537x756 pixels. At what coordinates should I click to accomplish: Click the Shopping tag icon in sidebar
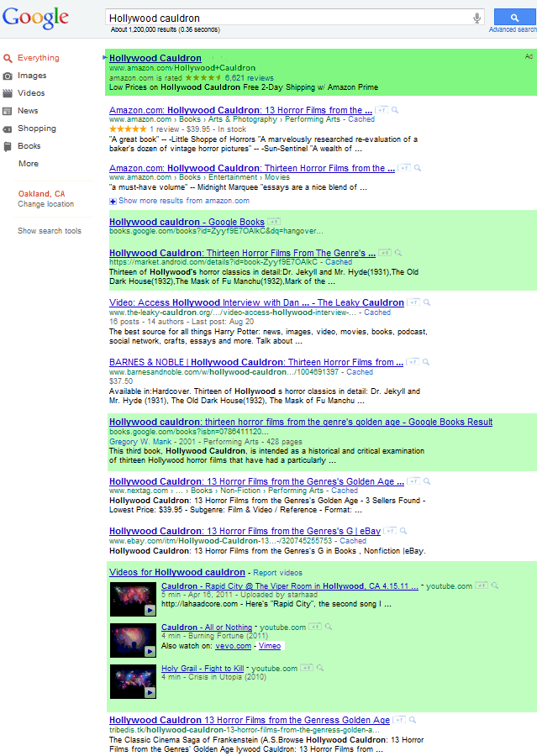[x=8, y=129]
